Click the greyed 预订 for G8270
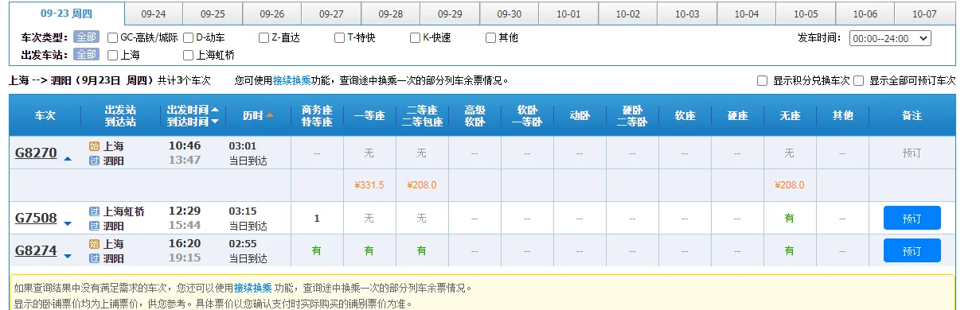This screenshot has height=310, width=980. 912,153
